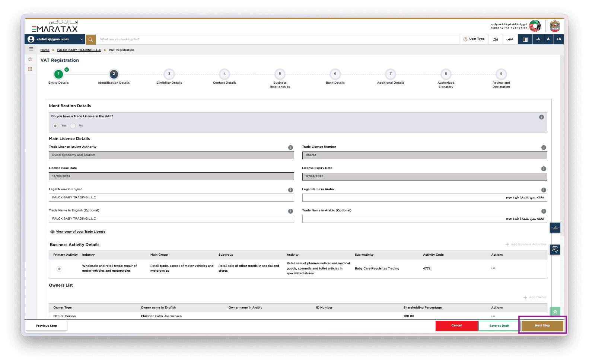Click info icon for Trade Name in English
The width and height of the screenshot is (589, 364).
tap(290, 211)
